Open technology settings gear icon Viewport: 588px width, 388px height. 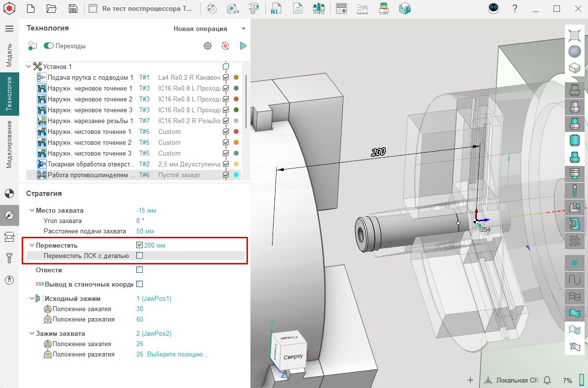point(208,46)
